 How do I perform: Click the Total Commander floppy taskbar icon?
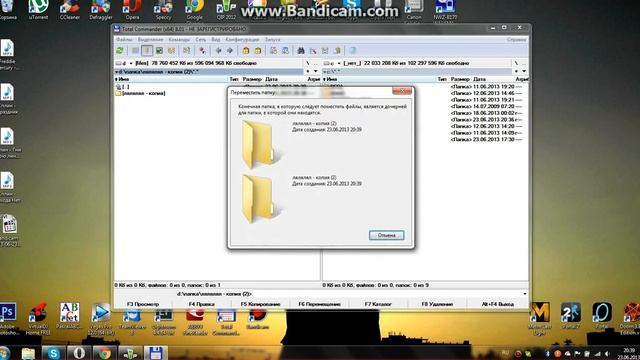click(155, 353)
